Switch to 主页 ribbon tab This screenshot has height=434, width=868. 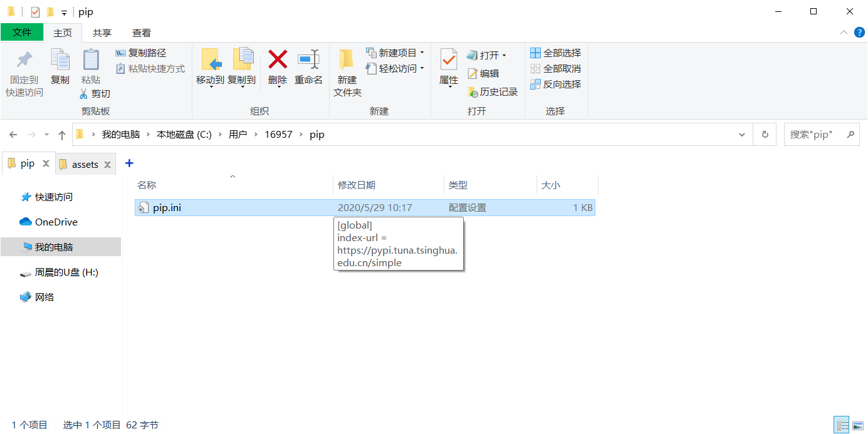click(x=63, y=33)
